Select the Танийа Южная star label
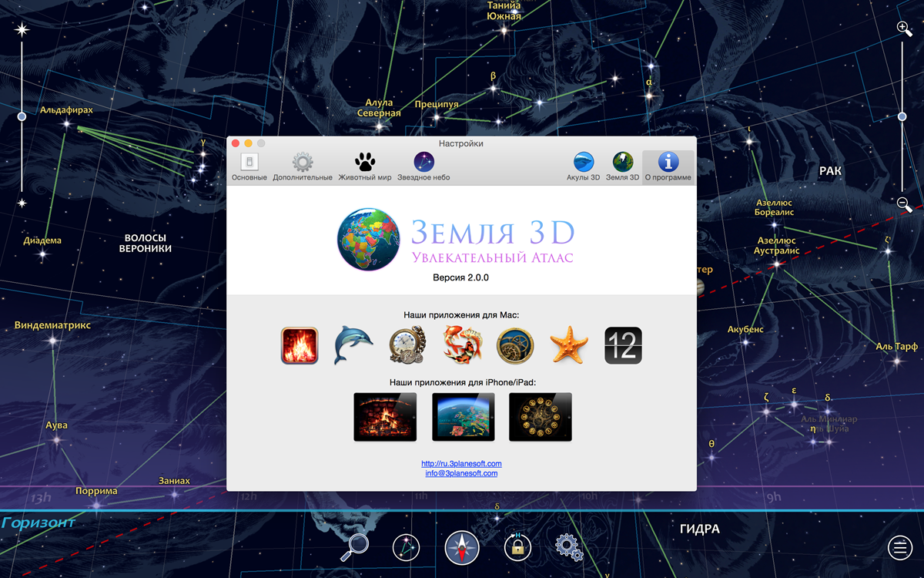This screenshot has height=578, width=924. click(x=504, y=10)
